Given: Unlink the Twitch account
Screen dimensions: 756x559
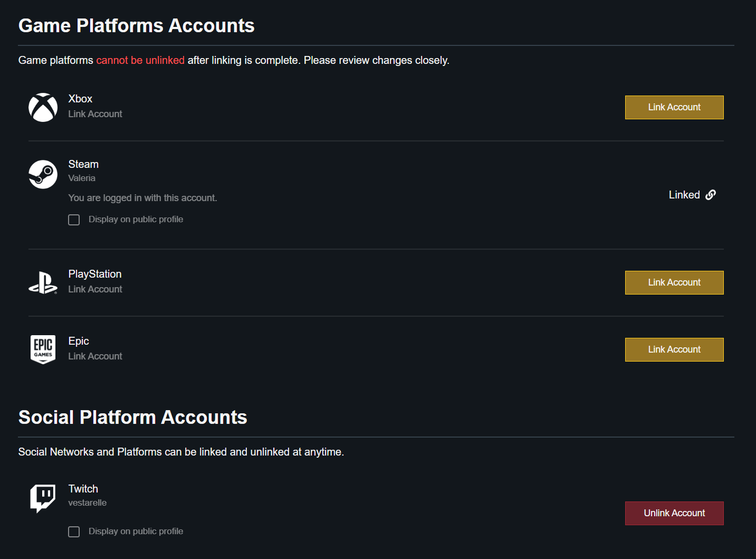Looking at the screenshot, I should [x=674, y=513].
